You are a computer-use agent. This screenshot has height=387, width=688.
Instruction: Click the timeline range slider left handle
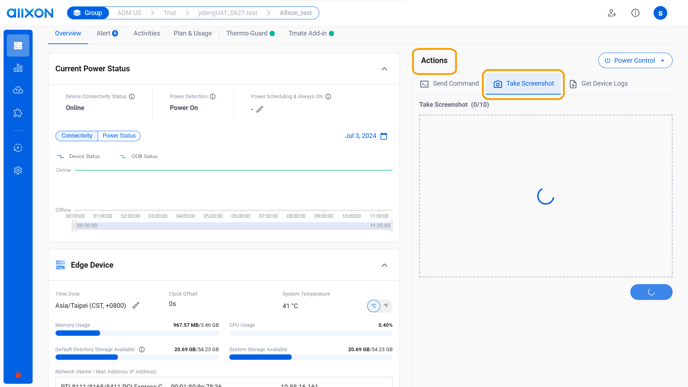click(74, 226)
